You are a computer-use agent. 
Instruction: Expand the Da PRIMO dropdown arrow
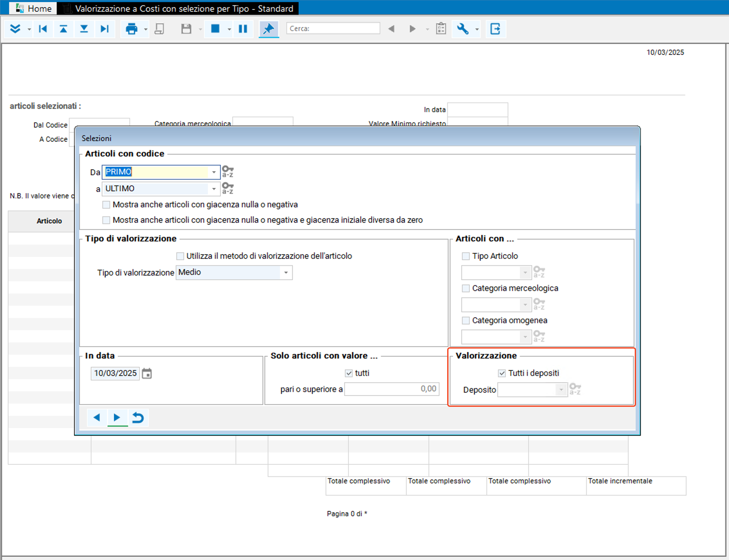pyautogui.click(x=214, y=172)
